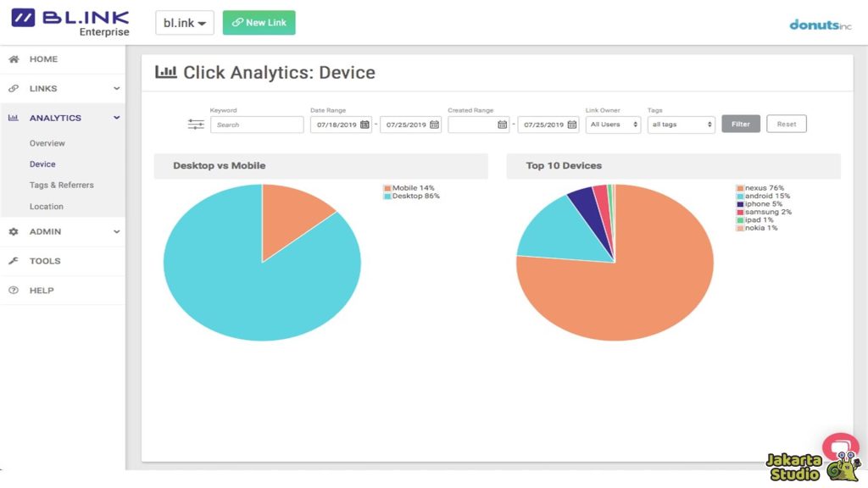Click the Mobile 14% legend color swatch
868x488 pixels.
(x=387, y=188)
